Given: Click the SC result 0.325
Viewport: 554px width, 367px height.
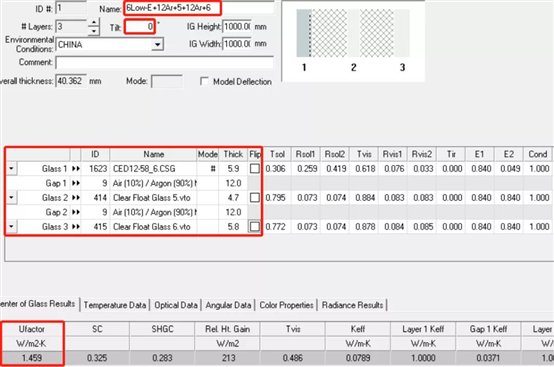Looking at the screenshot, I should click(97, 358).
